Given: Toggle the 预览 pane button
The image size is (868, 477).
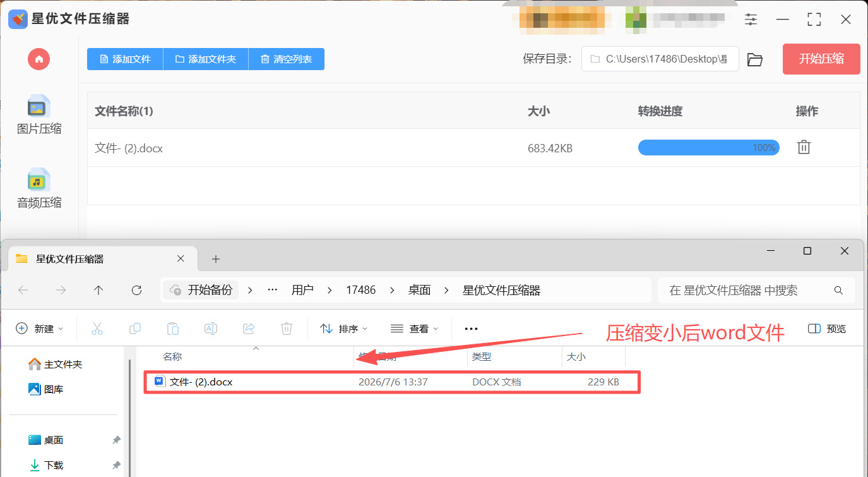Looking at the screenshot, I should 827,329.
